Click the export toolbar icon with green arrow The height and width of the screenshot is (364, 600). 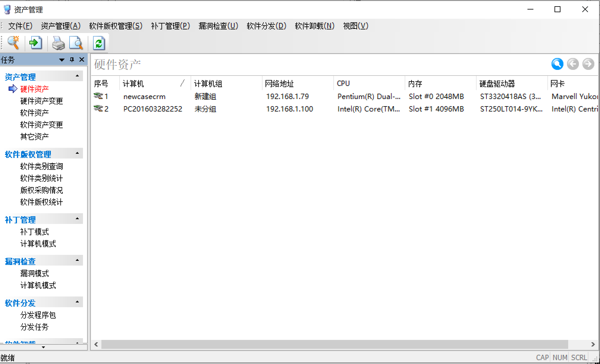[x=36, y=43]
